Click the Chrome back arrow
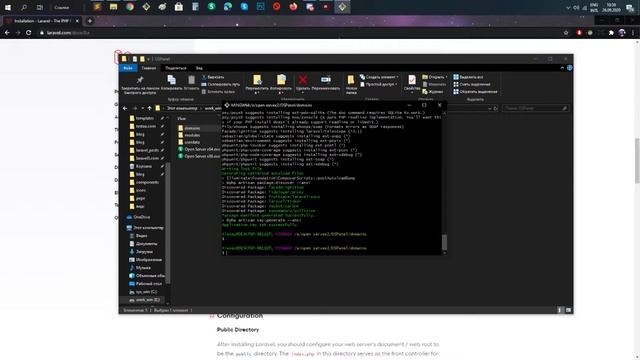Screen dimensions: 640x360 [7, 33]
